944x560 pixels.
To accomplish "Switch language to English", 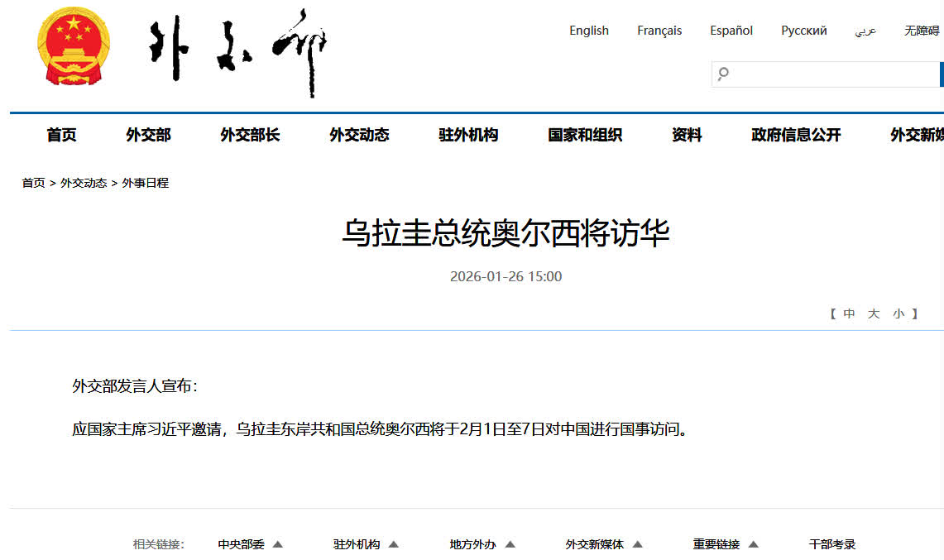I will tap(588, 31).
